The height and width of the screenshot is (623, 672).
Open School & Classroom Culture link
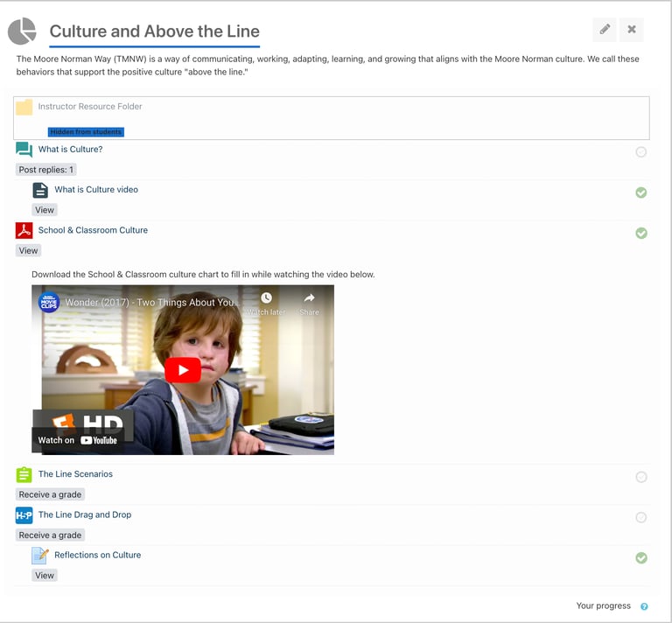pyautogui.click(x=93, y=230)
